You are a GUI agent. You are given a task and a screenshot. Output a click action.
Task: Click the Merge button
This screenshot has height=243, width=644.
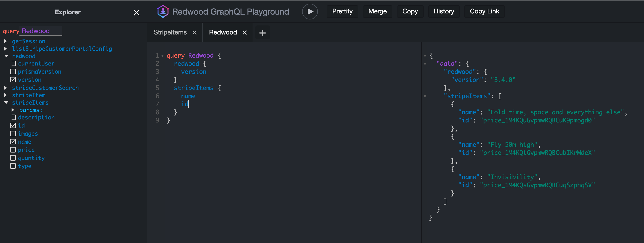point(378,12)
